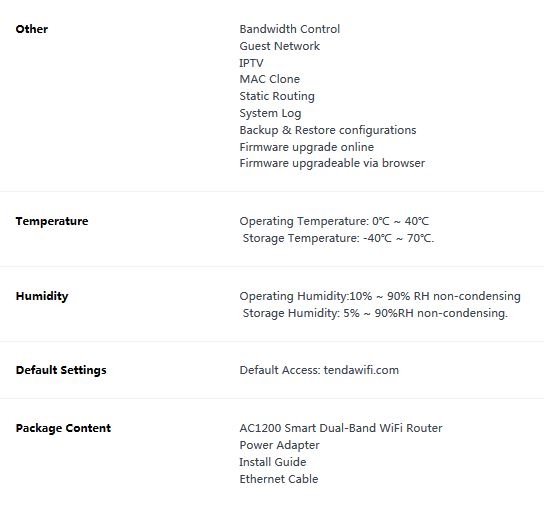Select 'Firmware upgradeable via browser' line
544x505 pixels.
tap(332, 163)
